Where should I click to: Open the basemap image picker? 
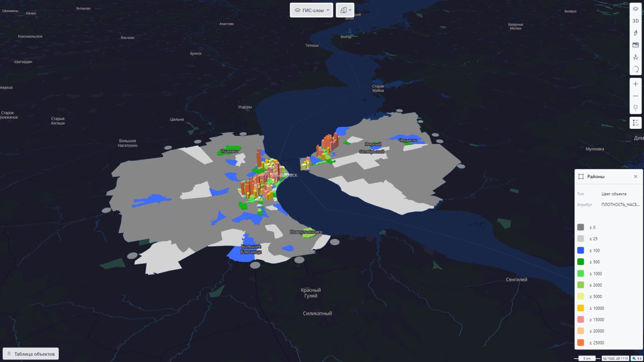click(635, 45)
